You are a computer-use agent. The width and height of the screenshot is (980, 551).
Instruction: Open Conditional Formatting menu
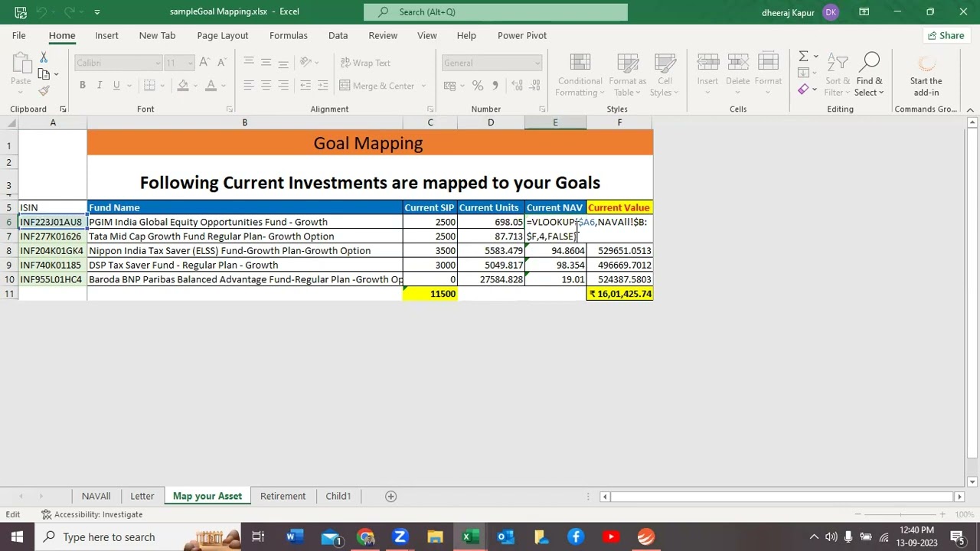point(580,75)
